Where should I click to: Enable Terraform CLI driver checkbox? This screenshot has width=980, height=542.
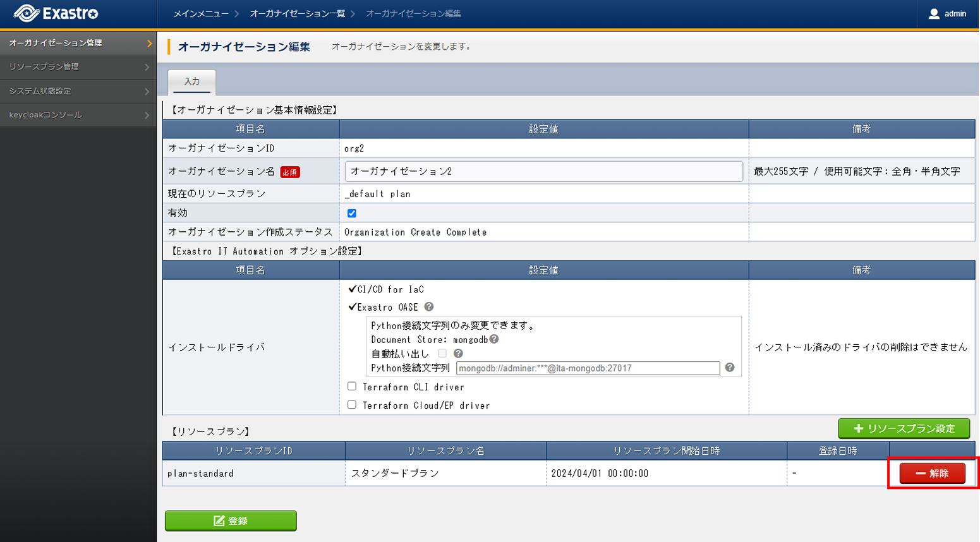coord(352,387)
